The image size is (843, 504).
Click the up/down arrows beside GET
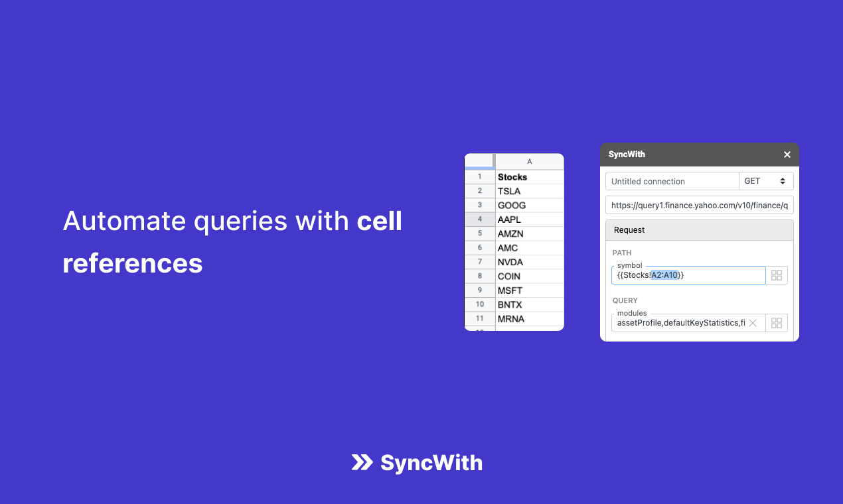[x=783, y=180]
